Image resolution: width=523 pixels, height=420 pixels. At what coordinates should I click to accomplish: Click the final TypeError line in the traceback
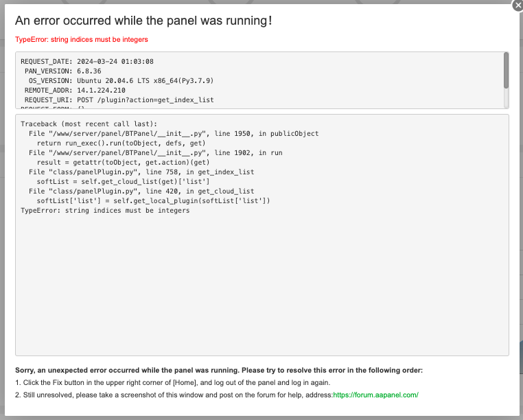coord(105,210)
